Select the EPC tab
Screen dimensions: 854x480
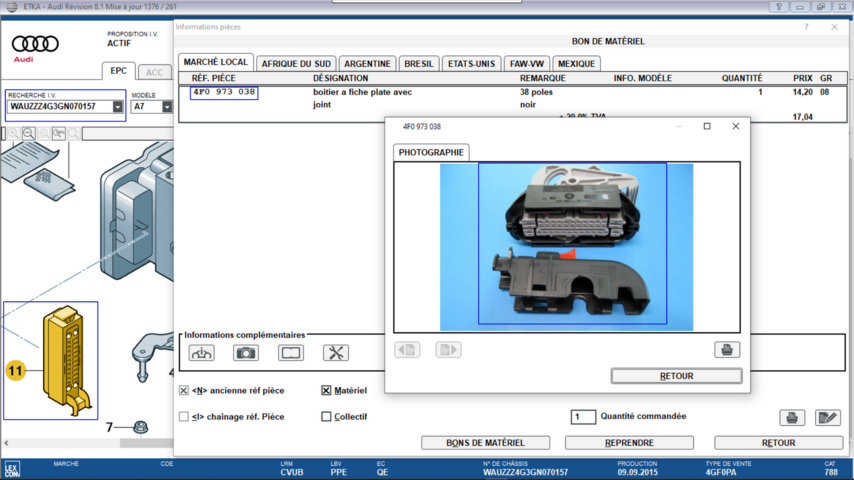tap(118, 71)
